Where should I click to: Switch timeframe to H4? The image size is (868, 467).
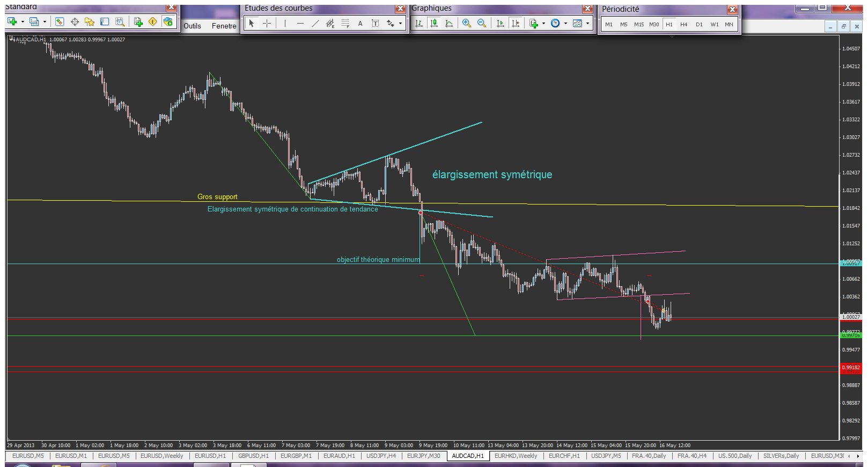pyautogui.click(x=683, y=24)
